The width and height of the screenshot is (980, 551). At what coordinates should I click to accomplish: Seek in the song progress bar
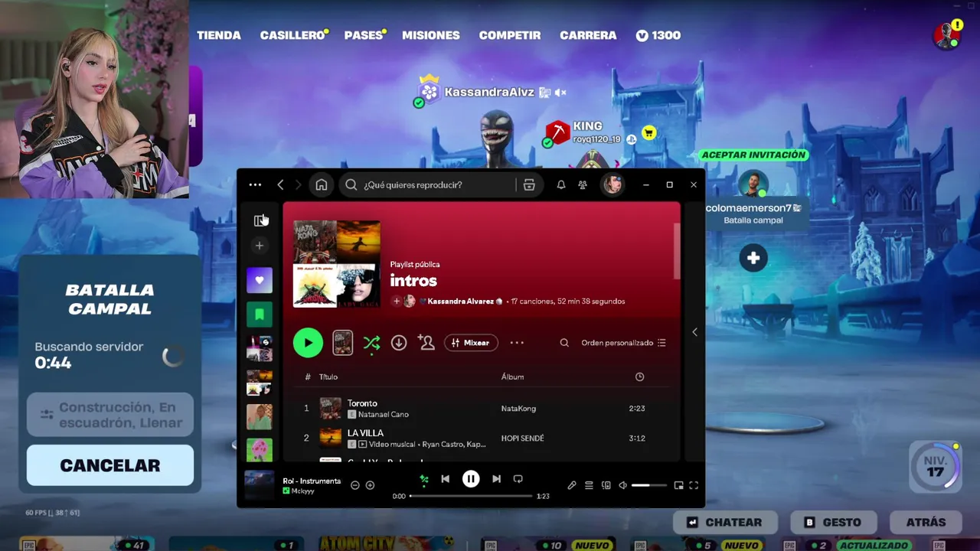coord(471,496)
